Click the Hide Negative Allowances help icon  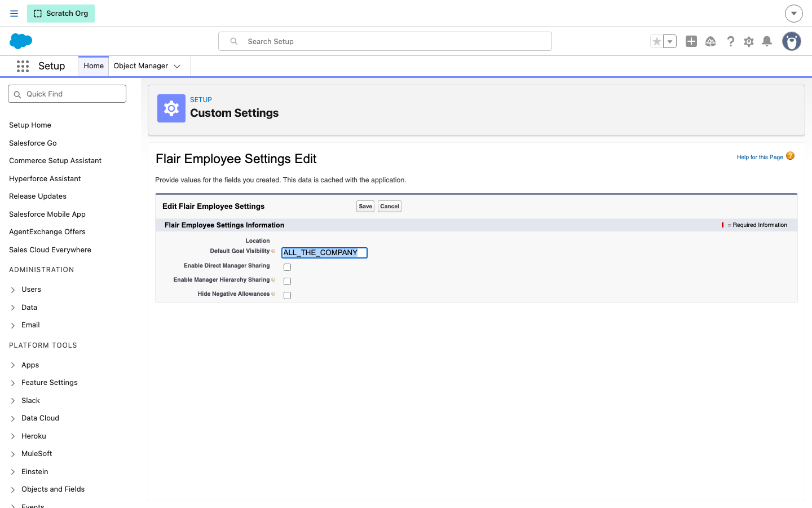[273, 294]
